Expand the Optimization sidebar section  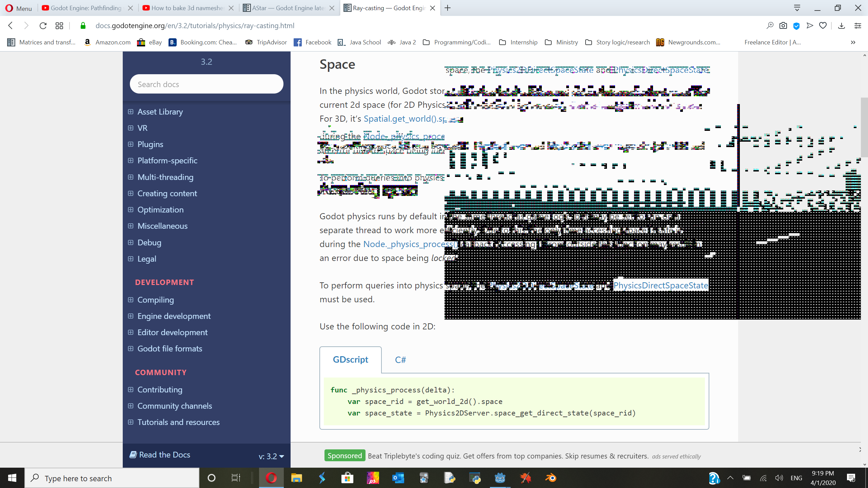click(131, 210)
